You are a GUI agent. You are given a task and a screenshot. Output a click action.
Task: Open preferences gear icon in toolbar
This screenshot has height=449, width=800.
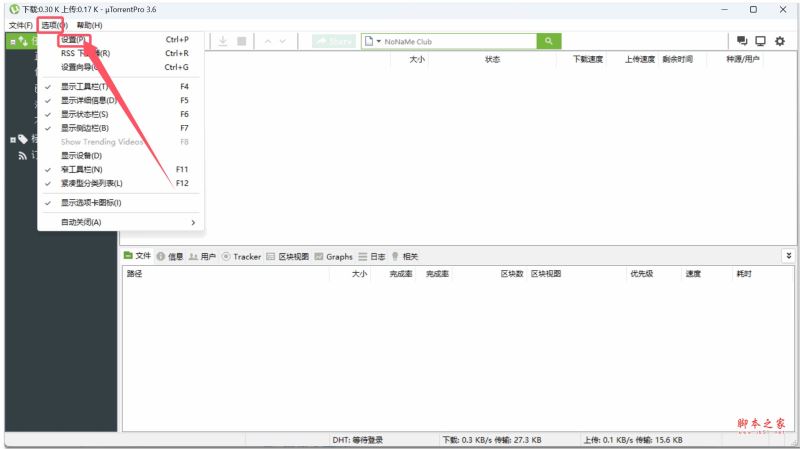(780, 41)
